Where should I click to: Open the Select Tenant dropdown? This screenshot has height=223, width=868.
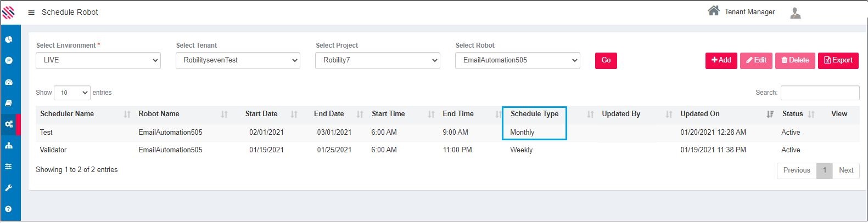click(238, 60)
